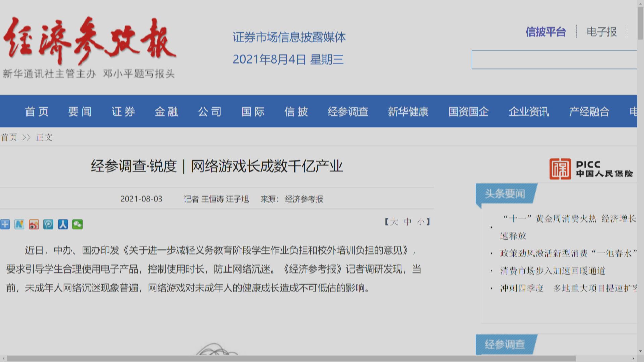Open the 新华健康 menu item

[408, 112]
